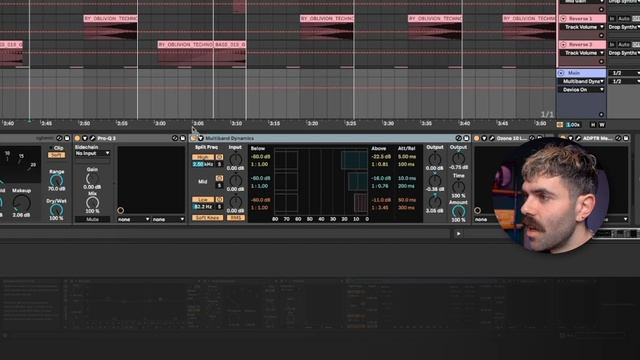This screenshot has width=640, height=360.
Task: Toggle the Multiband Dynamics device activator
Action: [193, 138]
